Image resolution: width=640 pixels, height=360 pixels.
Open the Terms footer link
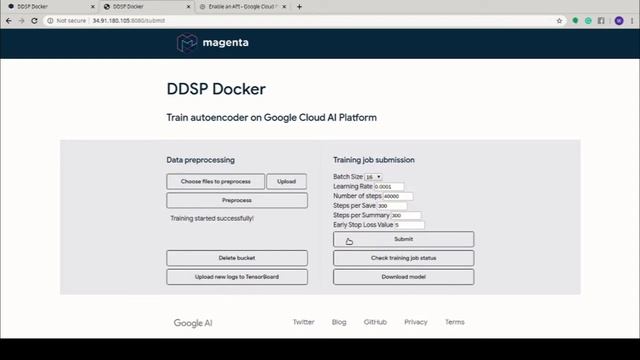pyautogui.click(x=455, y=322)
